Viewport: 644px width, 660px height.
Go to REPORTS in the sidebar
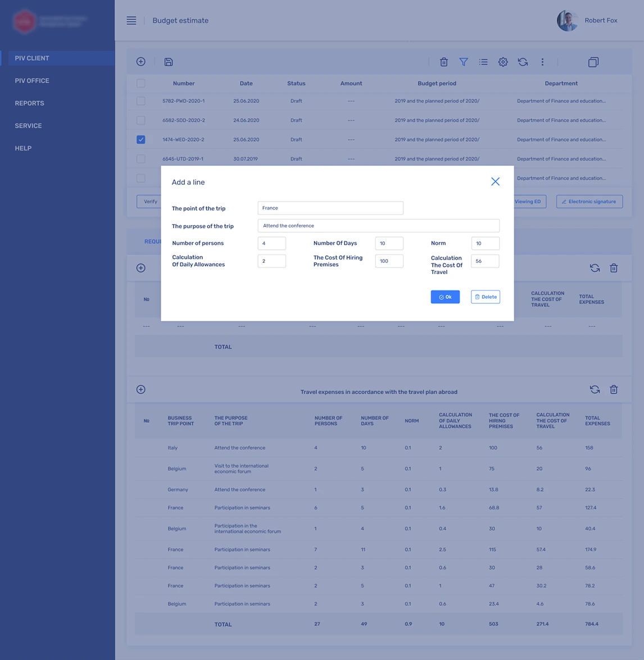(29, 103)
